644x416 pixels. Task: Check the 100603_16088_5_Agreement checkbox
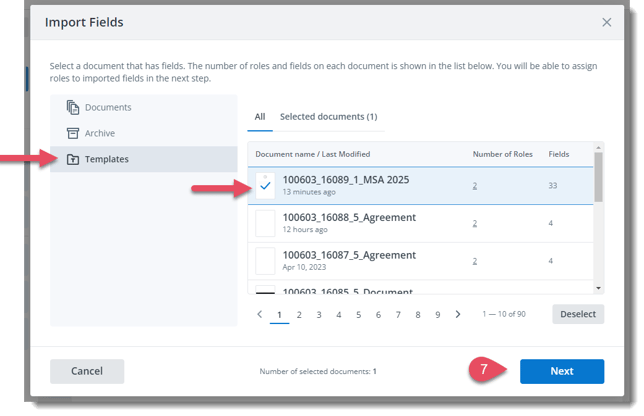(265, 223)
